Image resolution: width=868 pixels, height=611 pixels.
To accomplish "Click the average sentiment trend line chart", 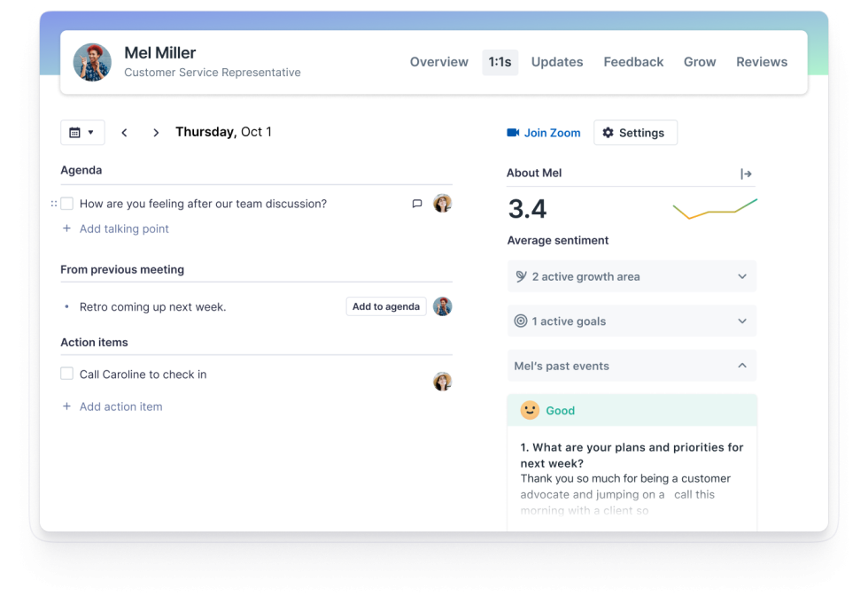I will pos(715,209).
